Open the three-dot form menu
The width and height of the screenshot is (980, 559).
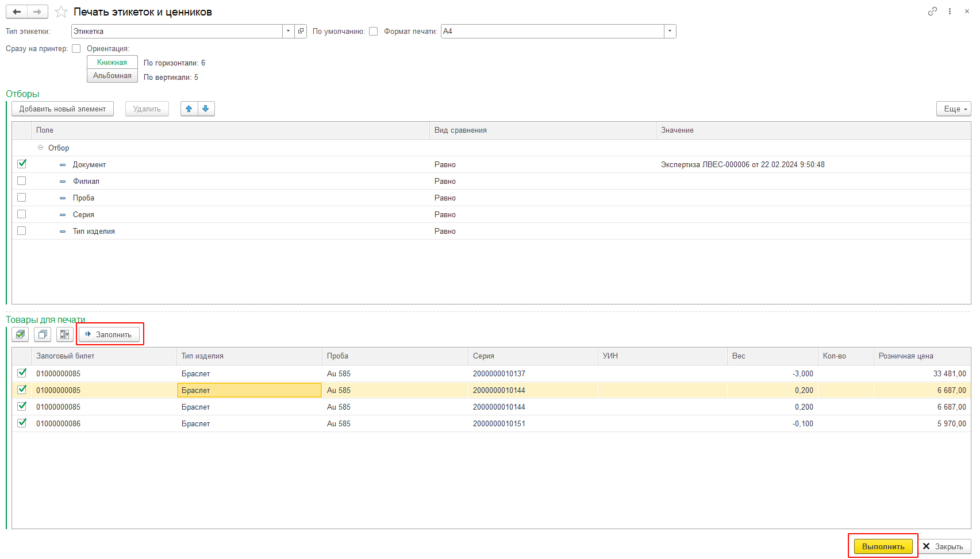(x=950, y=11)
